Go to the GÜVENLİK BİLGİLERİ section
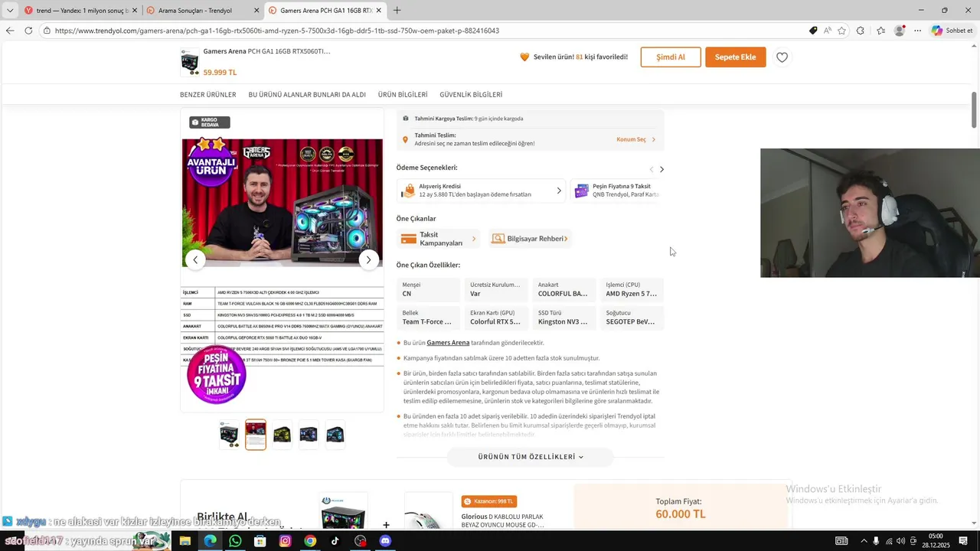The height and width of the screenshot is (551, 980). click(471, 95)
